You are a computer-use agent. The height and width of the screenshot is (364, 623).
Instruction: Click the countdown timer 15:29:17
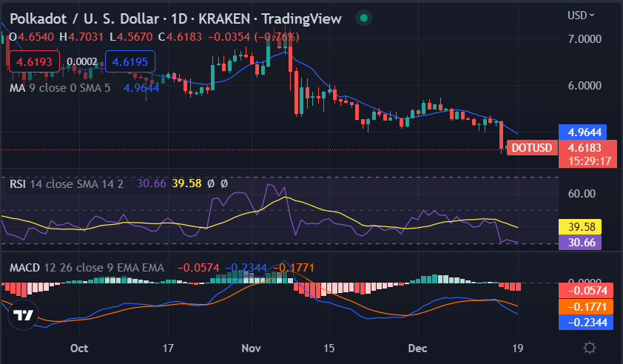(589, 161)
